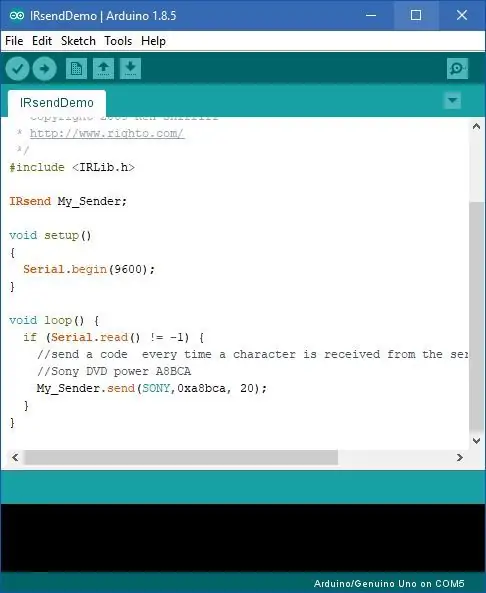Click the //send a code every time comment

click(252, 354)
